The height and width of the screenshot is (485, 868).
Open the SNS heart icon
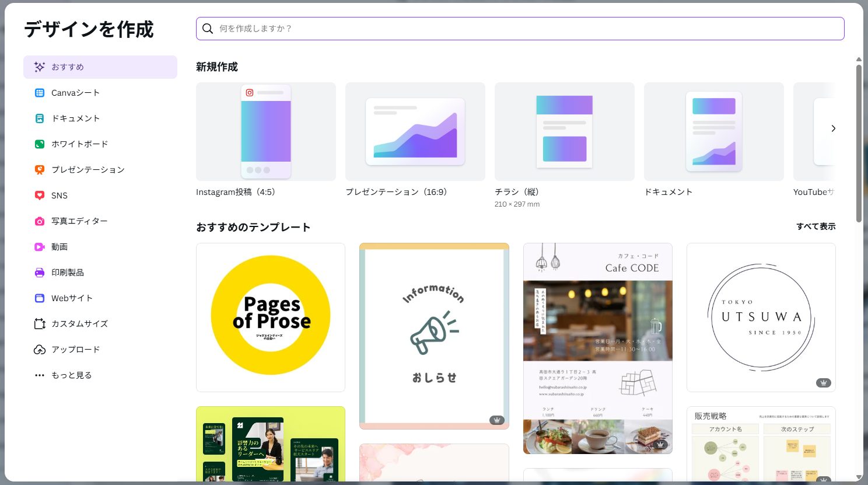pyautogui.click(x=40, y=196)
